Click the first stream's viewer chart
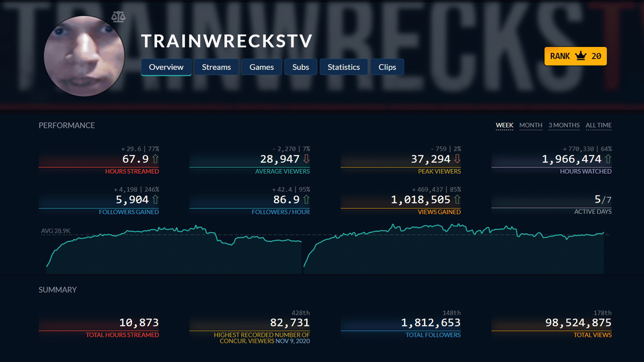Image resolution: width=644 pixels, height=362 pixels. pos(174,250)
